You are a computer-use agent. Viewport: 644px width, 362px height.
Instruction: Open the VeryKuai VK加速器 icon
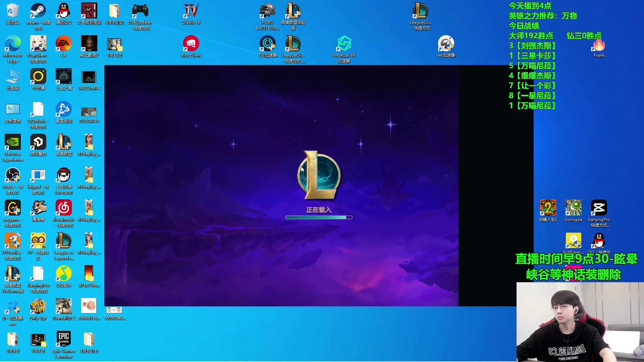point(344,49)
